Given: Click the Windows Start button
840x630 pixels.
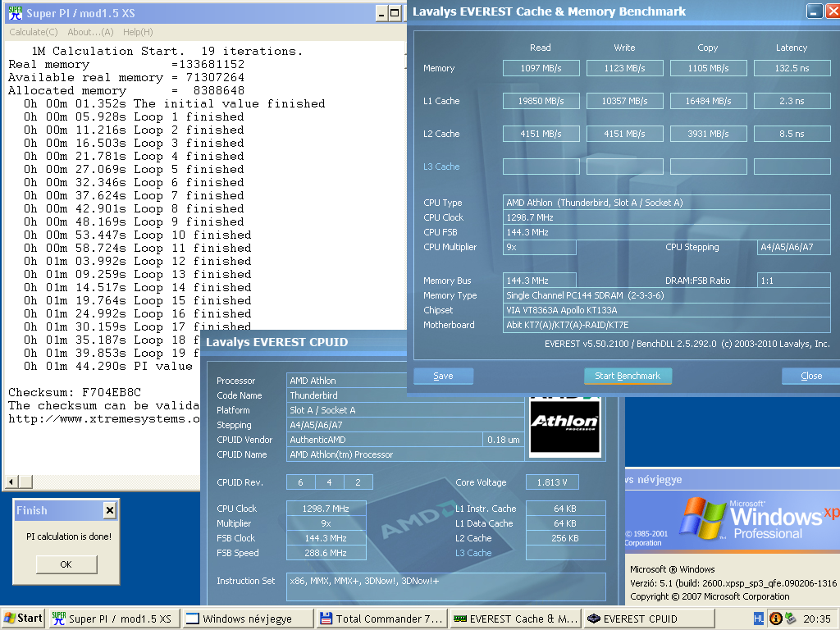Looking at the screenshot, I should tap(23, 619).
